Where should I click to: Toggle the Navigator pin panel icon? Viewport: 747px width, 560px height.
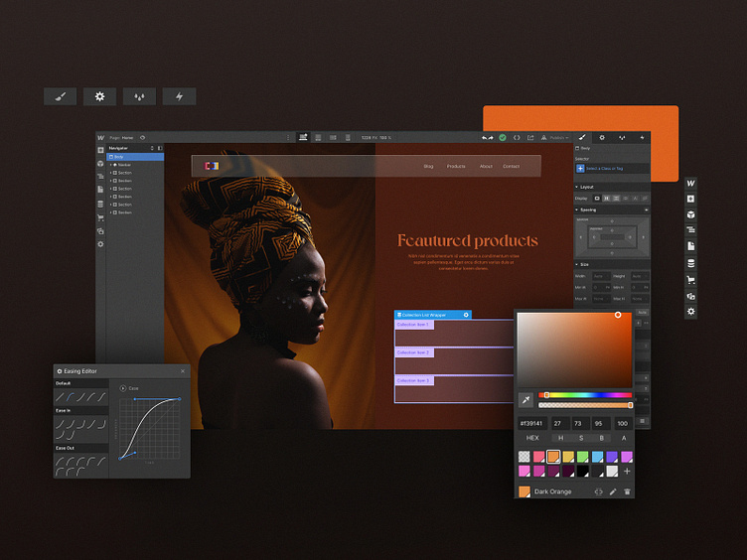click(160, 148)
